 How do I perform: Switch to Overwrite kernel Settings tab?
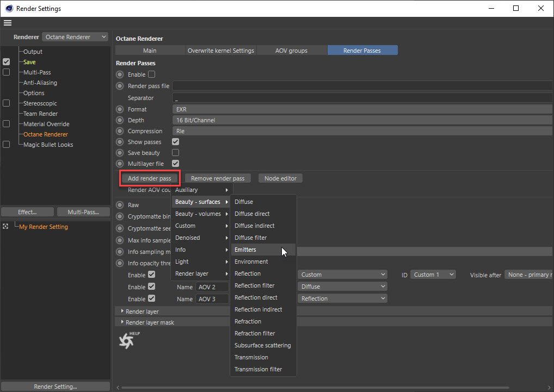tap(221, 51)
